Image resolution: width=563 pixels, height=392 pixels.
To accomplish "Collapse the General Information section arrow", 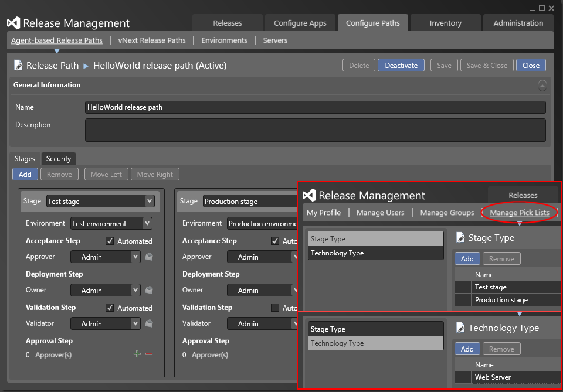I will click(542, 86).
